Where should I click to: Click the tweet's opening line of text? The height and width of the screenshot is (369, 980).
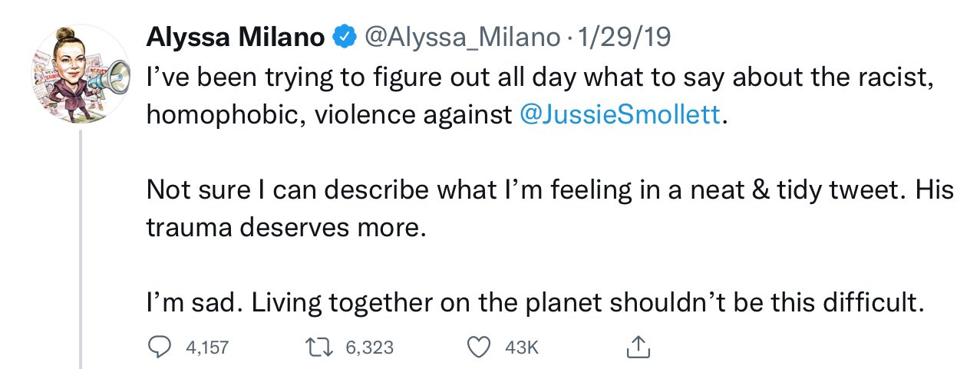[530, 77]
